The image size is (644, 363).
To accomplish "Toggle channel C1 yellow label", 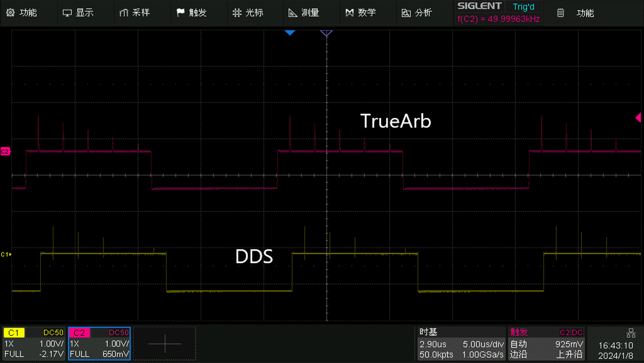I will pyautogui.click(x=14, y=332).
